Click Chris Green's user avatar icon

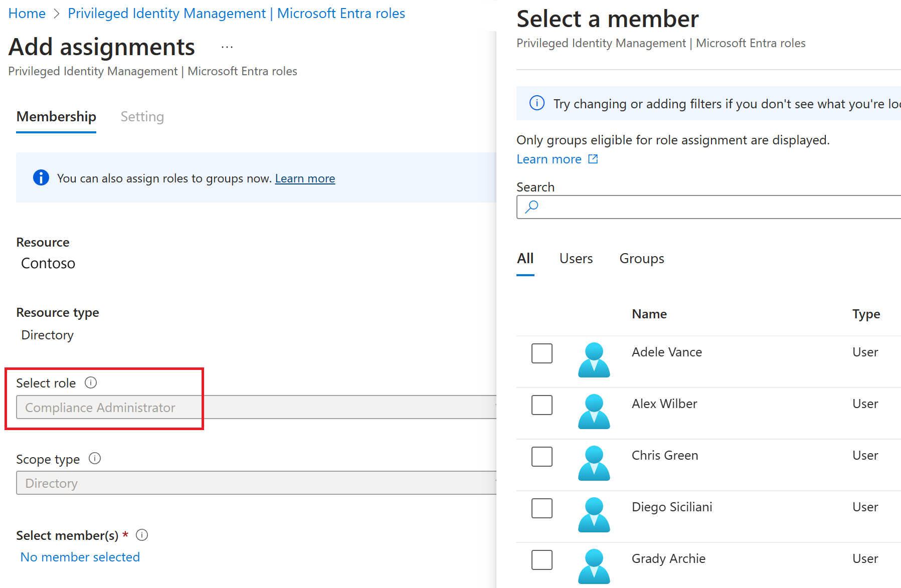(594, 463)
